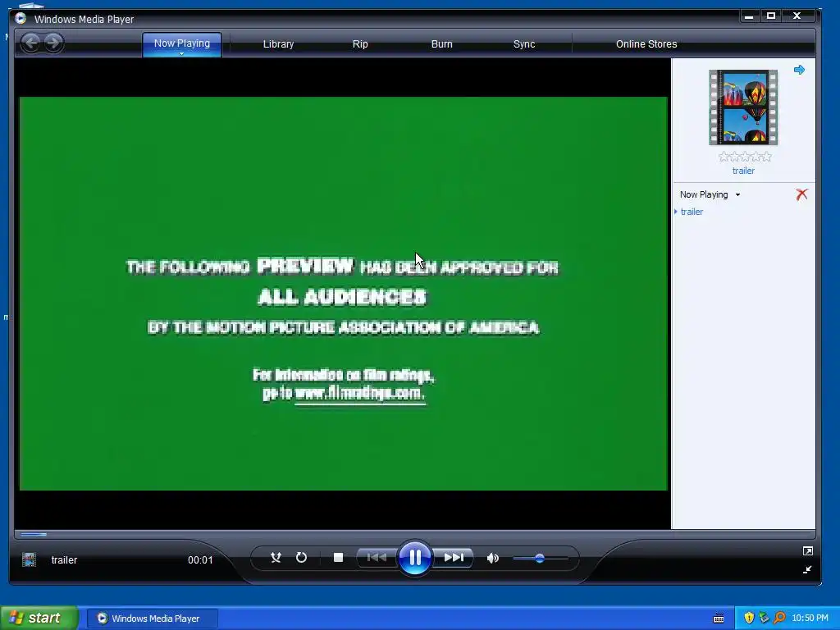Image resolution: width=840 pixels, height=630 pixels.
Task: Skip to the next item
Action: [x=454, y=558]
